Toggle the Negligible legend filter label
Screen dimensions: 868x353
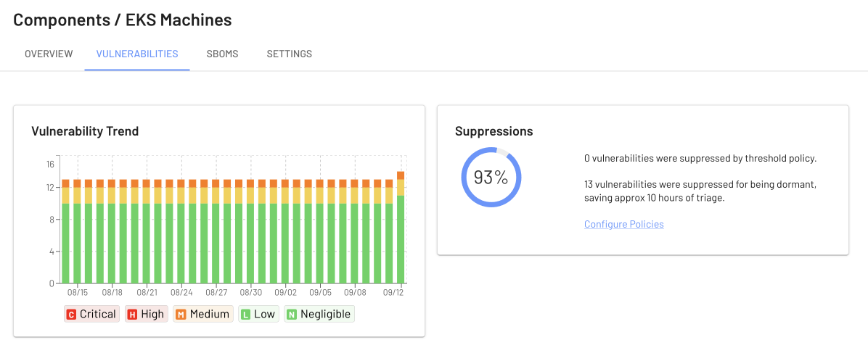tap(325, 315)
